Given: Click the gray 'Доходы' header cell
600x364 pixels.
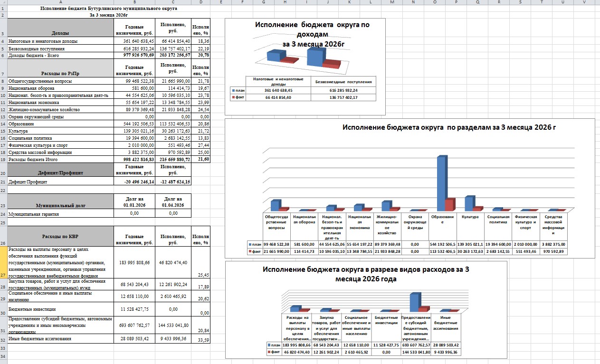Looking at the screenshot, I should 60,28.
